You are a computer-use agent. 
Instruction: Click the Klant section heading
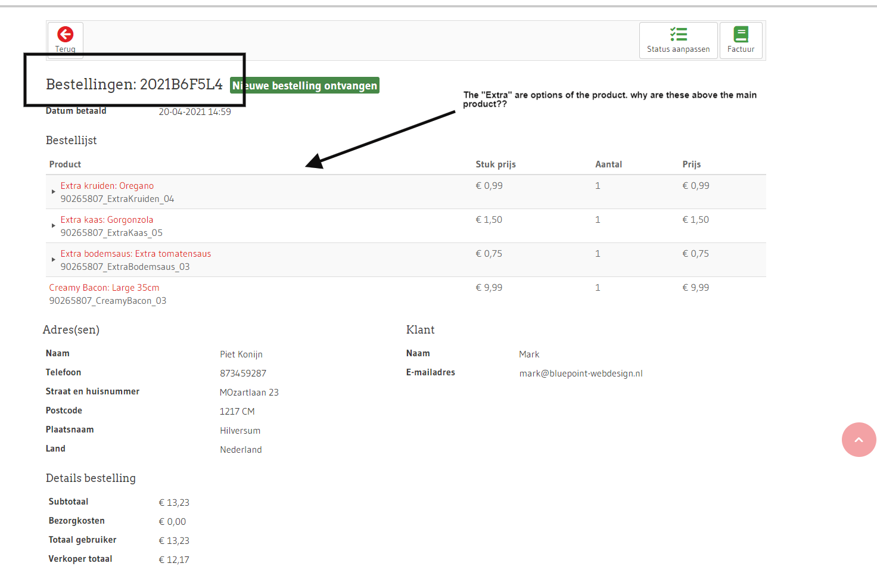(421, 330)
